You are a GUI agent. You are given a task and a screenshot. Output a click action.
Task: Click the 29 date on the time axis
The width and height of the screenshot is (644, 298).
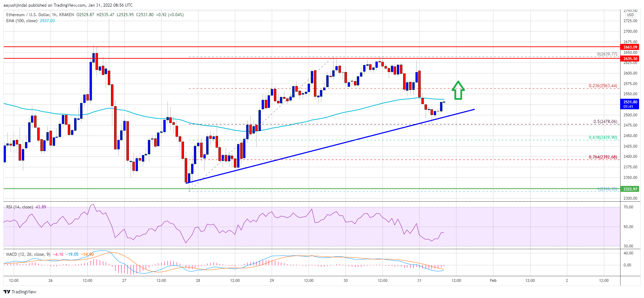[x=272, y=280]
